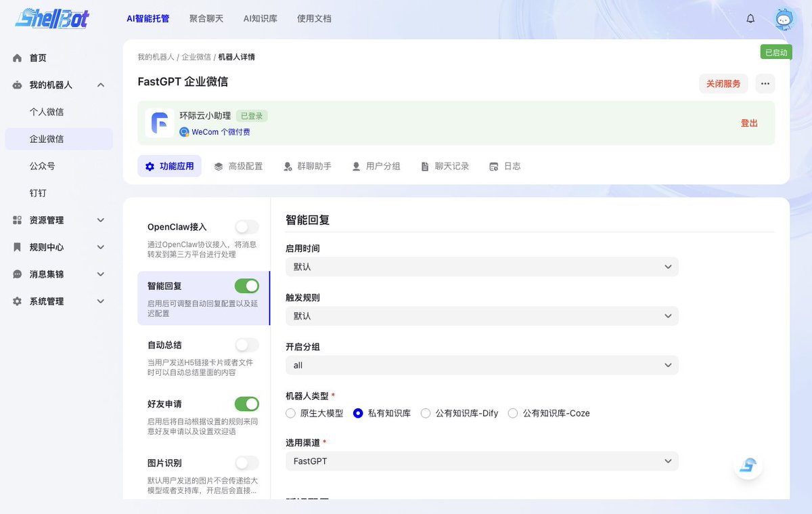812x514 pixels.
Task: Open the three-dot more options button
Action: pyautogui.click(x=765, y=84)
